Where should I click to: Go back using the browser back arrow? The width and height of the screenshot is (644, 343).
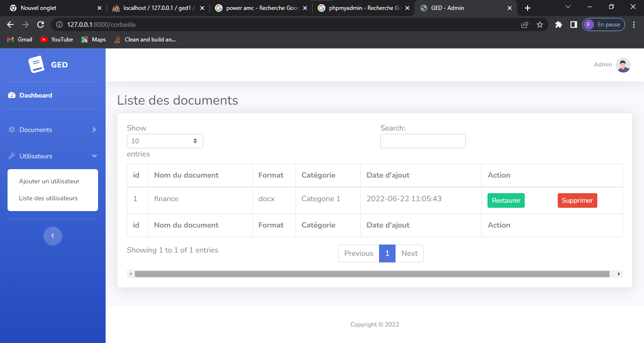click(x=10, y=24)
